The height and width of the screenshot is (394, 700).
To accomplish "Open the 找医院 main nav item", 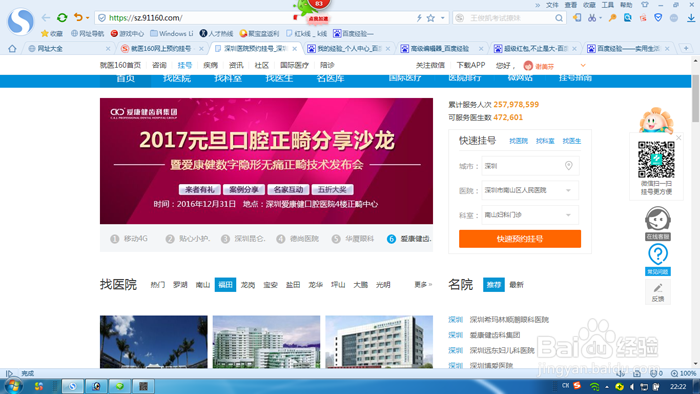I will click(x=177, y=79).
